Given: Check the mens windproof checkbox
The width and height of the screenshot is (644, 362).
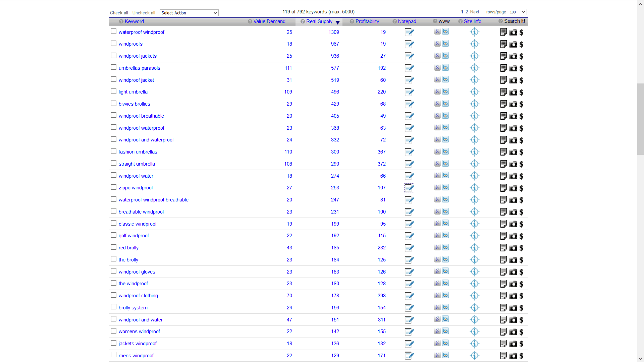Looking at the screenshot, I should click(114, 355).
